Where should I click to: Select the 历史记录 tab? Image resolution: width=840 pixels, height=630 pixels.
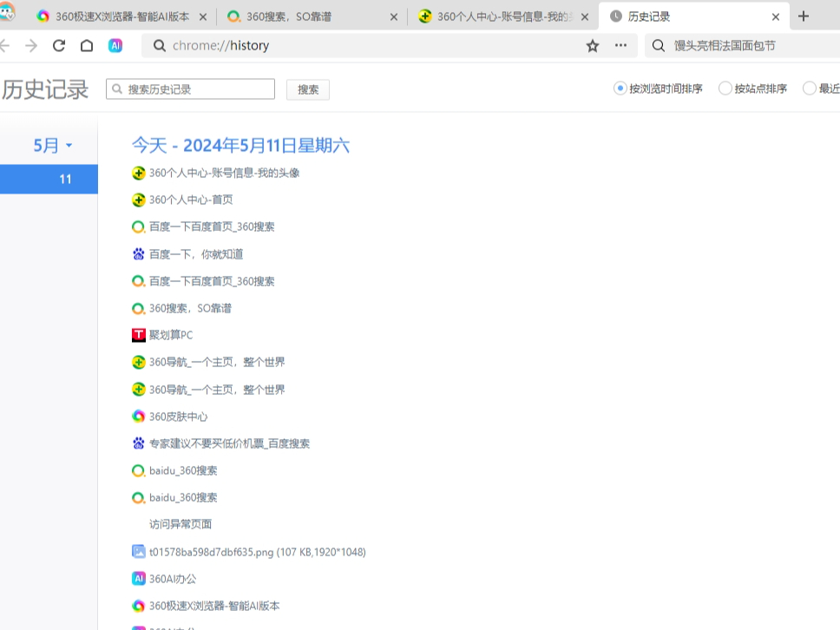pos(693,16)
